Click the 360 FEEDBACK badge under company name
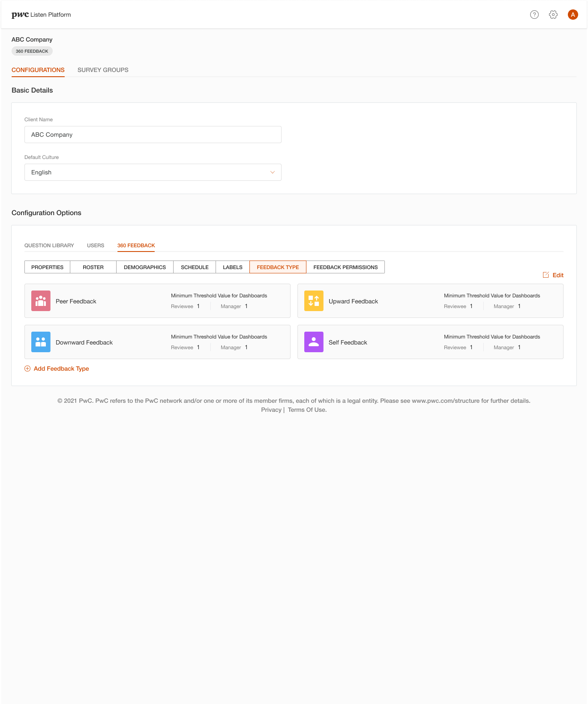 (32, 51)
